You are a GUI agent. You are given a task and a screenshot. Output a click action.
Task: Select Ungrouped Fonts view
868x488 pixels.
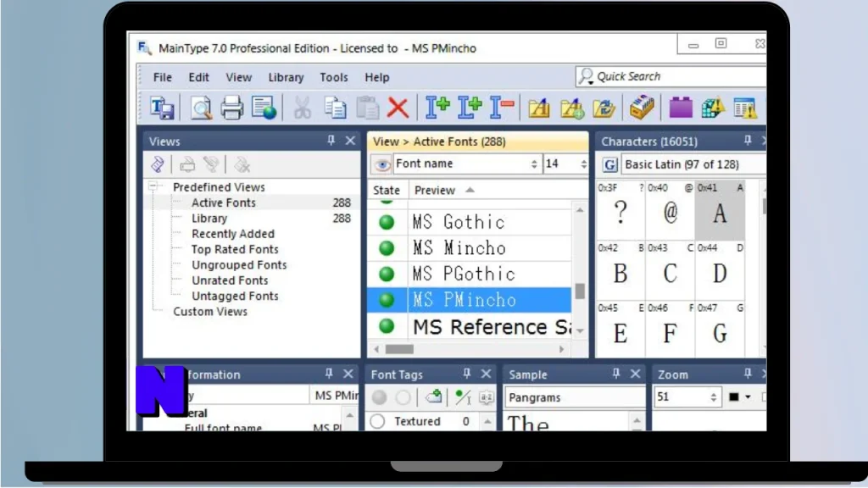pos(239,265)
